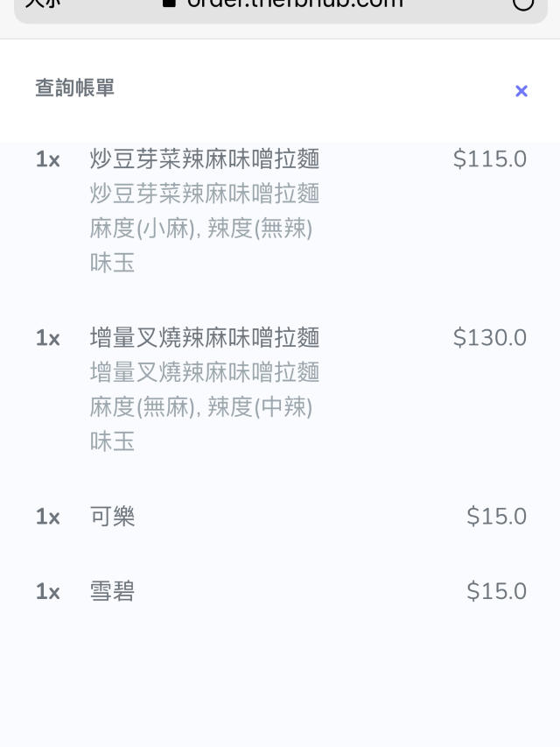Select the 增量叉燒辣麻味噌拉麵 item name
This screenshot has height=747, width=560.
coord(205,338)
